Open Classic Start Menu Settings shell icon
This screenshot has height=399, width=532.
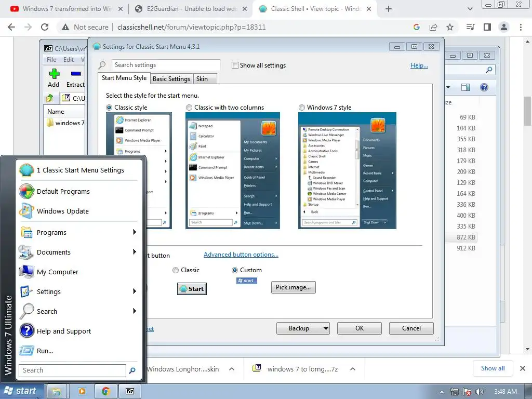pos(26,170)
